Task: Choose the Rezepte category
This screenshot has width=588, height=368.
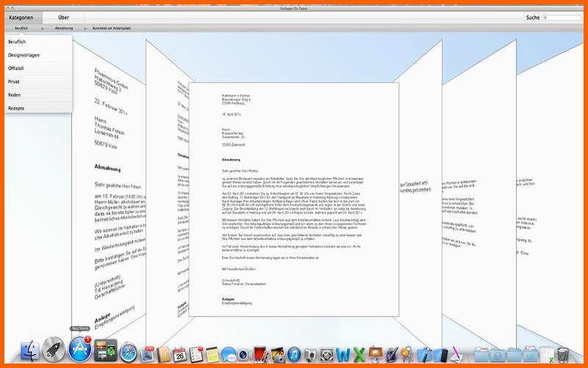Action: coord(16,108)
